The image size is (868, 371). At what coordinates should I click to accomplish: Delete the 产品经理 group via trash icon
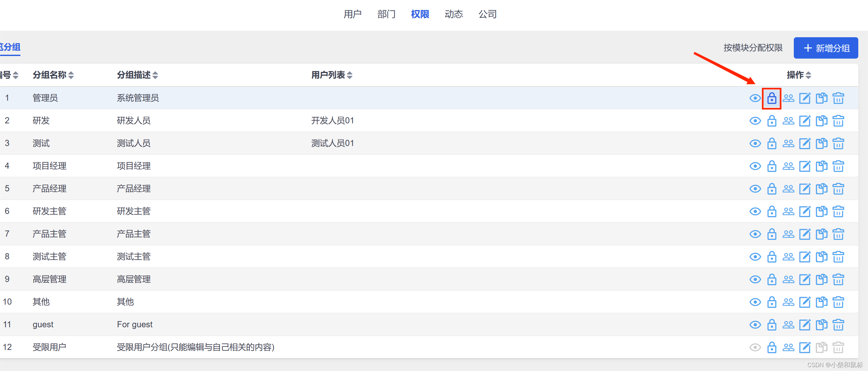(x=838, y=189)
